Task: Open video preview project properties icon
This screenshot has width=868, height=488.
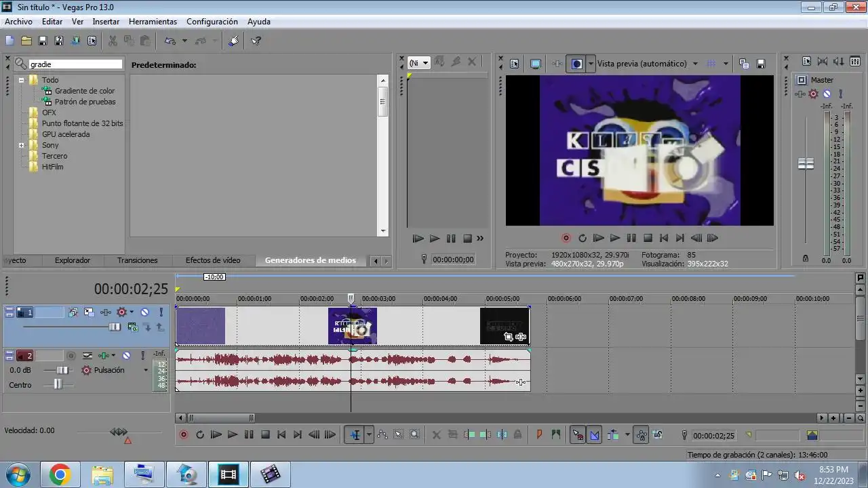Action: click(x=515, y=64)
